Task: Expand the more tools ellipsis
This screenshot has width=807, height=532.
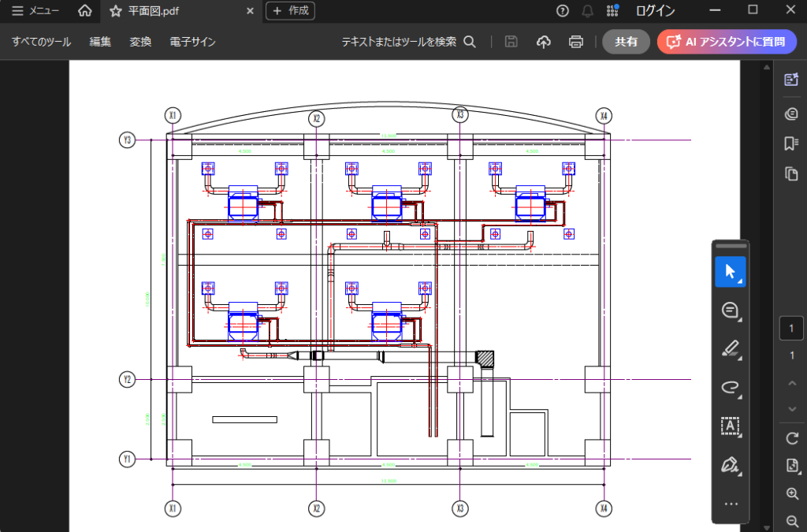Action: pyautogui.click(x=730, y=504)
